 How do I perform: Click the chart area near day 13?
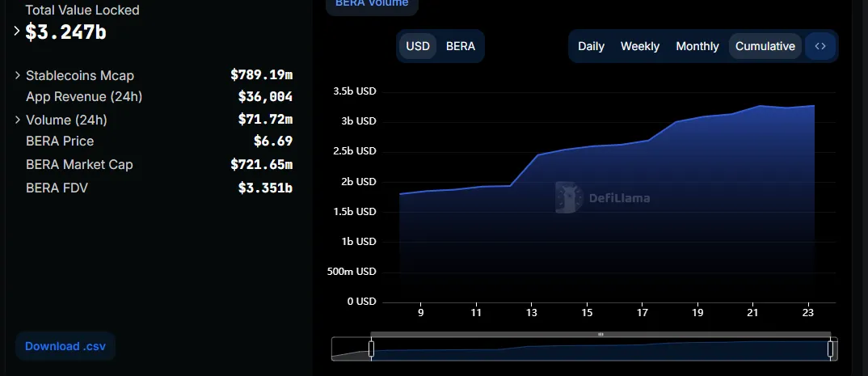(532, 226)
